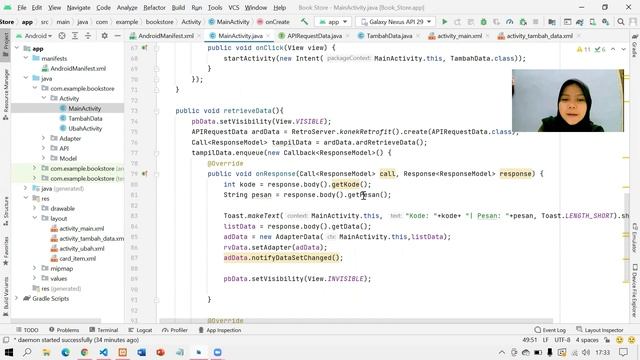This screenshot has width=640, height=360.
Task: Open the Build menu
Action: point(178,7)
